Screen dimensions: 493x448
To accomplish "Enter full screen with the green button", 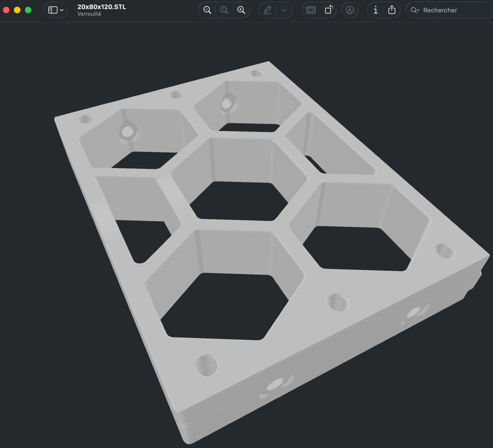I will point(28,10).
